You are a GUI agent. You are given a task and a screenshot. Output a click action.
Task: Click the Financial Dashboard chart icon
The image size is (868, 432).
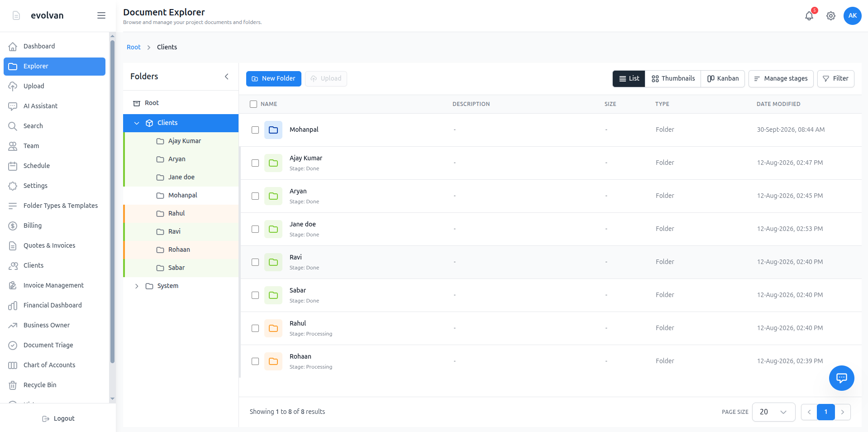click(13, 306)
